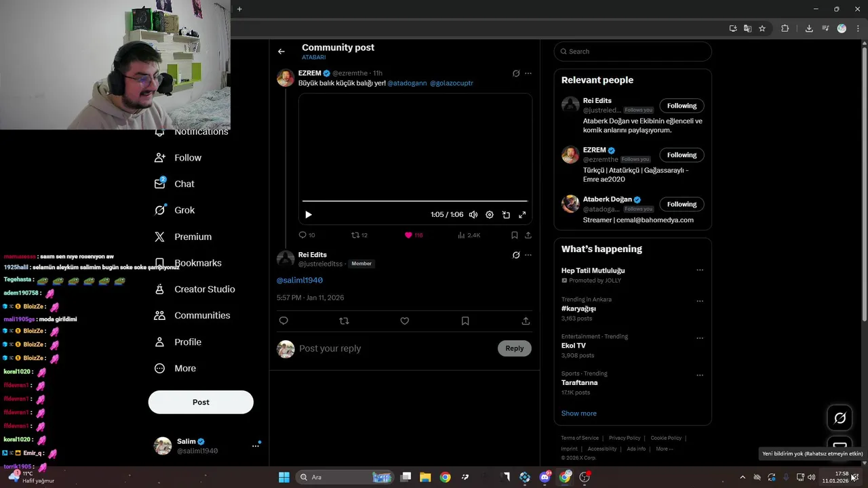Viewport: 868px width, 488px height.
Task: Open the @golazocuptr mention link
Action: click(452, 83)
